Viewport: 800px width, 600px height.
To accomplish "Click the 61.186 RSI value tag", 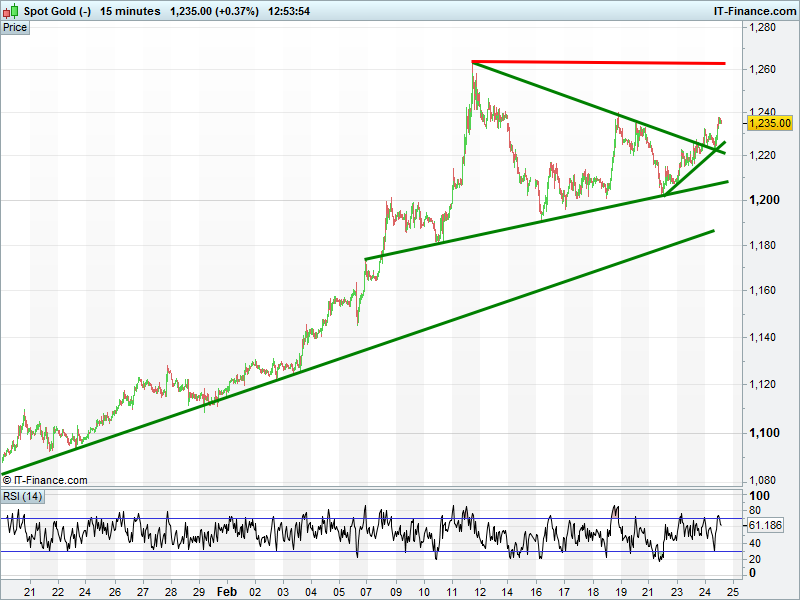I will (765, 525).
